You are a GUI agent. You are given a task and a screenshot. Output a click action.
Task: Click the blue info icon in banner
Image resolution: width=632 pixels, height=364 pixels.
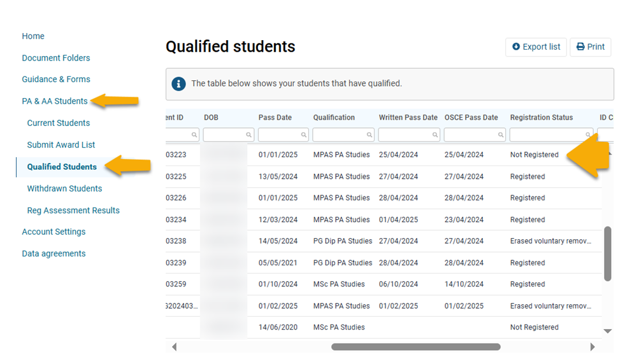(x=178, y=84)
